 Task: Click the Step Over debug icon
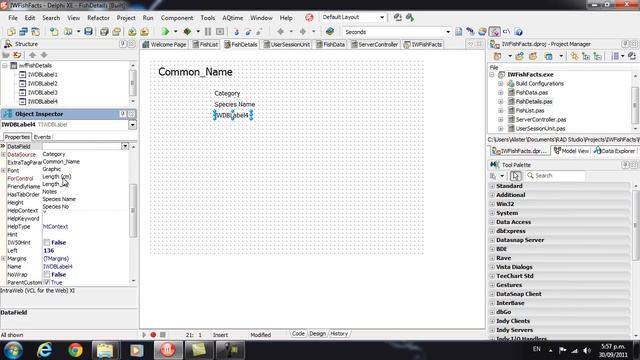pos(248,31)
